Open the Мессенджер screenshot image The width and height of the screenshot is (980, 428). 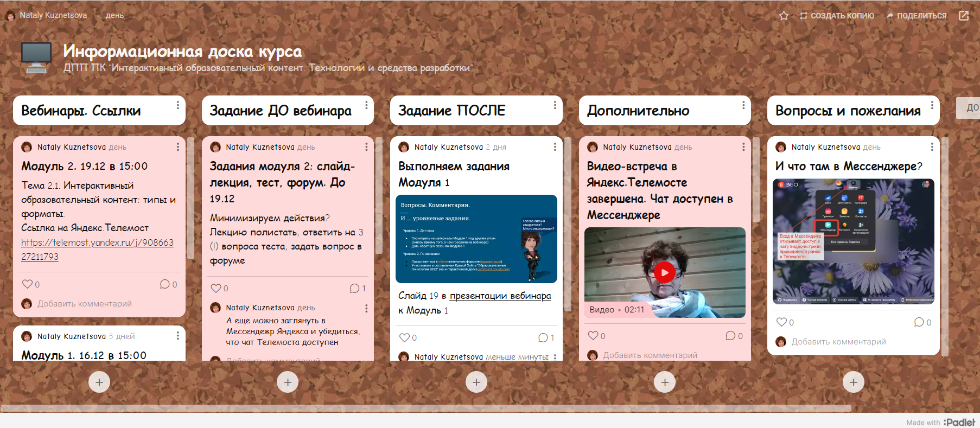854,241
